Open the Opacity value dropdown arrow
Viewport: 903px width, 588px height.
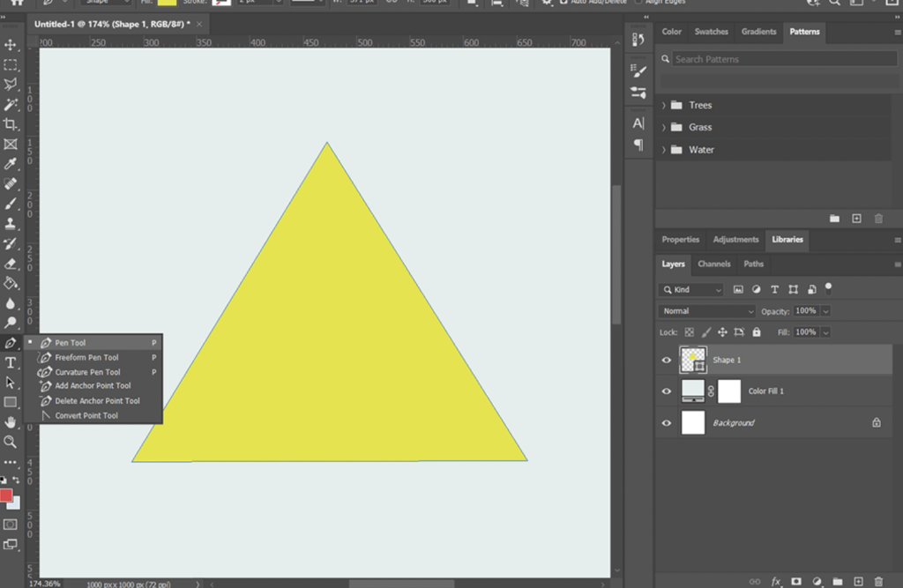coord(825,311)
